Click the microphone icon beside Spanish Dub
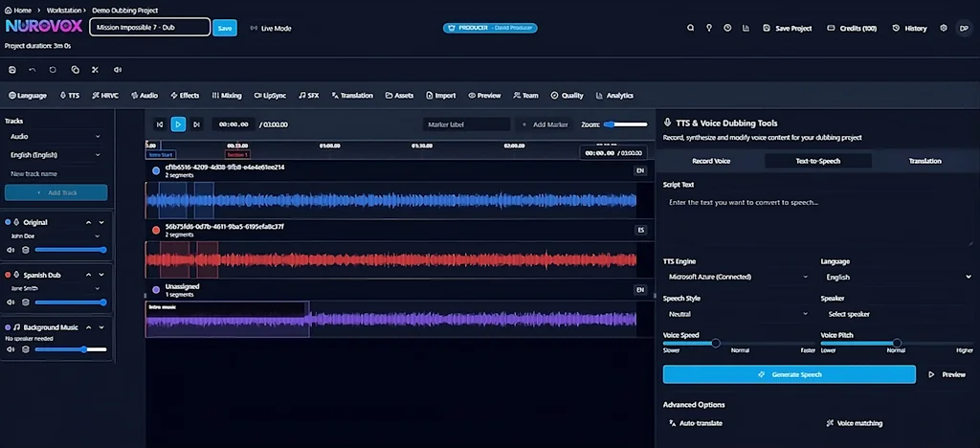Image resolution: width=980 pixels, height=448 pixels. 16,275
